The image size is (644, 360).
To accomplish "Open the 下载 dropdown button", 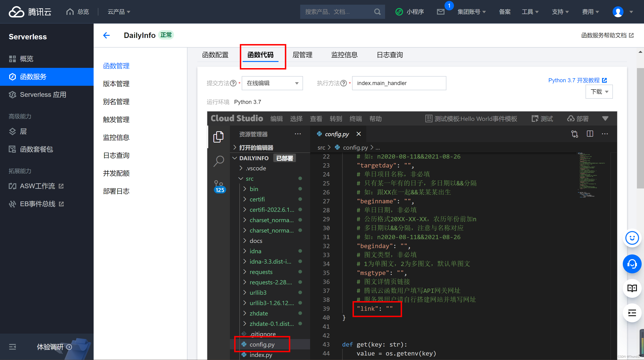I will tap(599, 92).
